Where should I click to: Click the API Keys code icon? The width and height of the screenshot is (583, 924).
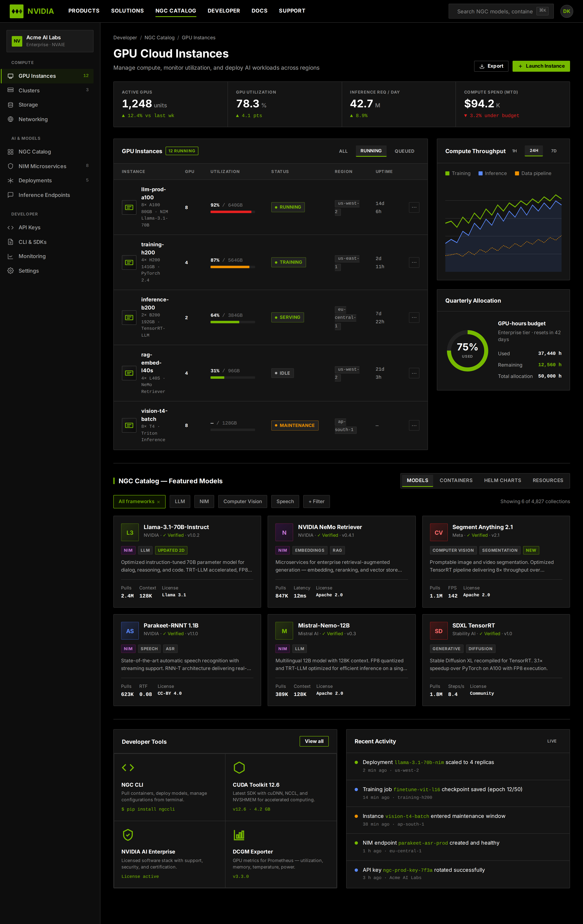(10, 227)
